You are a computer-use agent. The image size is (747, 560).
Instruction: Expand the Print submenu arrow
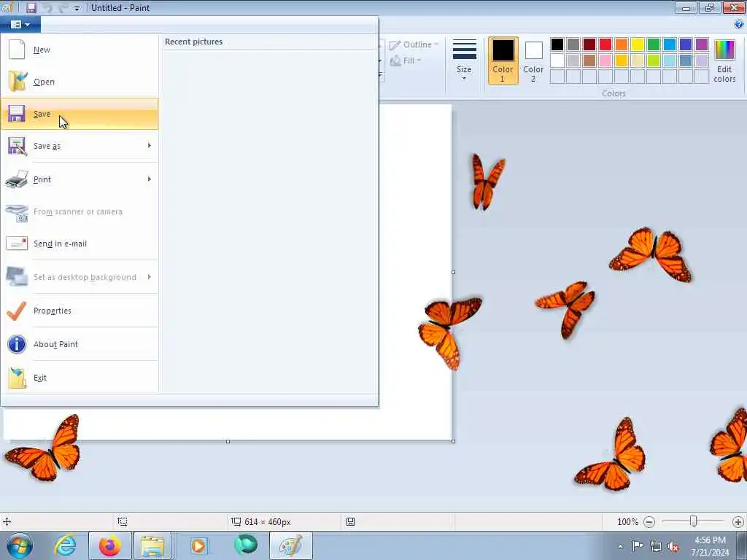pyautogui.click(x=150, y=179)
